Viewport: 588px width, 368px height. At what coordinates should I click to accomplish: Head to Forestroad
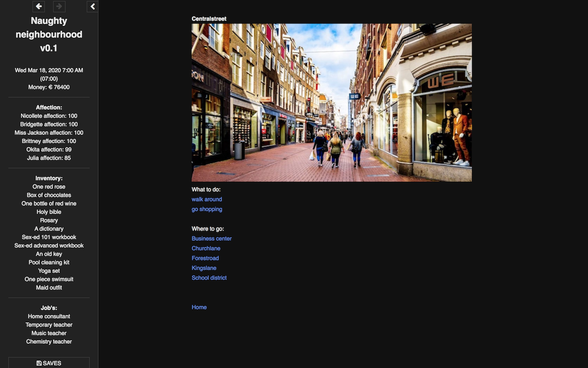tap(205, 258)
